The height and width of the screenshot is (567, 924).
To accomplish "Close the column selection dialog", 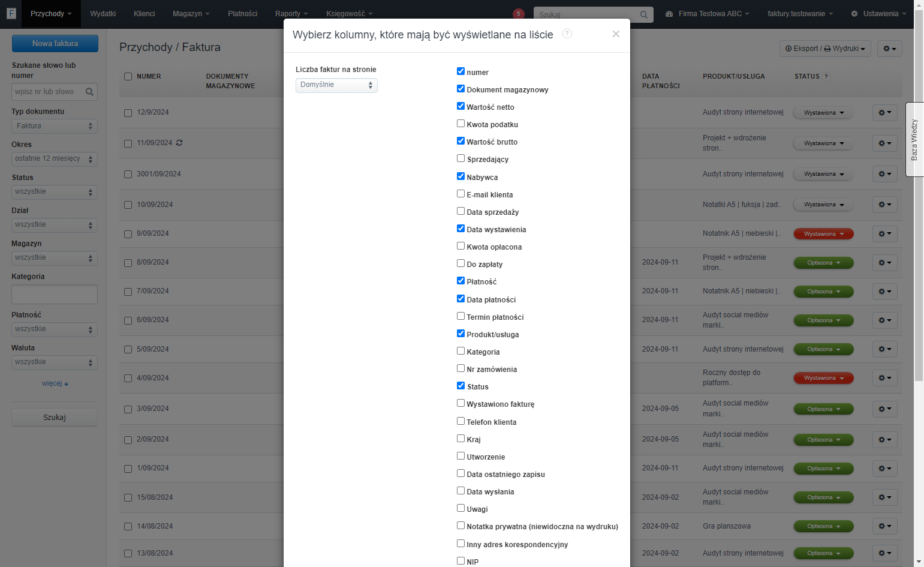I will click(616, 34).
